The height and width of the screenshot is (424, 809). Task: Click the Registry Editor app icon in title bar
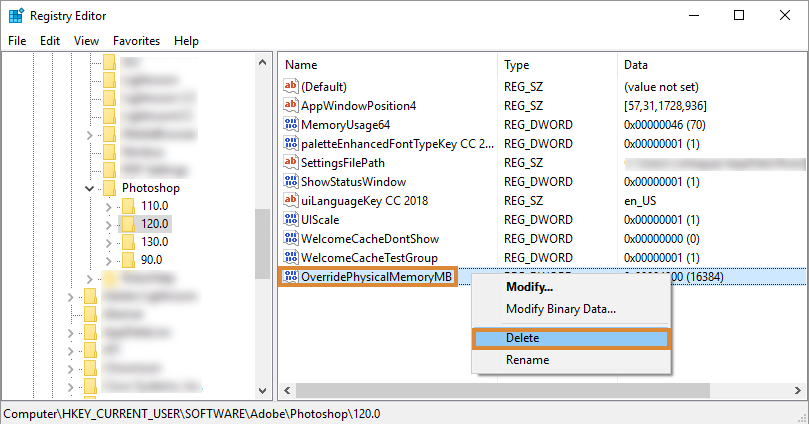pos(16,16)
